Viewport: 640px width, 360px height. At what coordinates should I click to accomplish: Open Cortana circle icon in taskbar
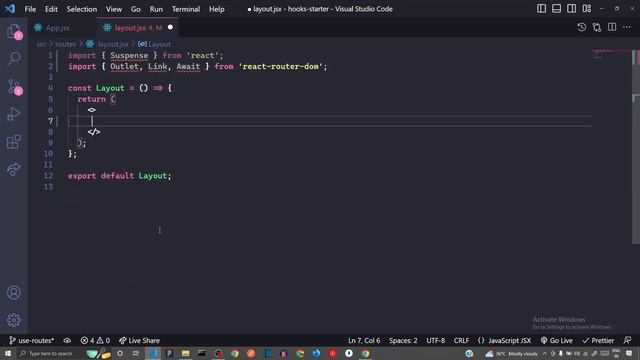point(120,353)
